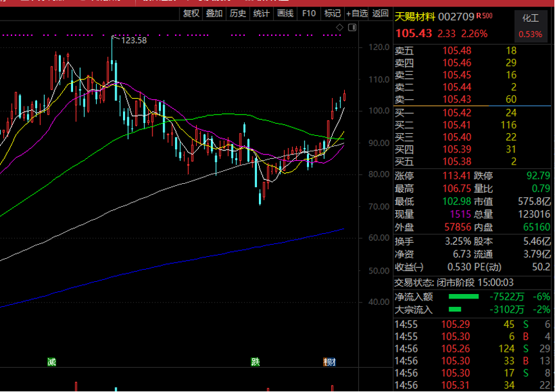The height and width of the screenshot is (392, 555).
Task: Click the 60.00 price axis label
Action: point(379,238)
